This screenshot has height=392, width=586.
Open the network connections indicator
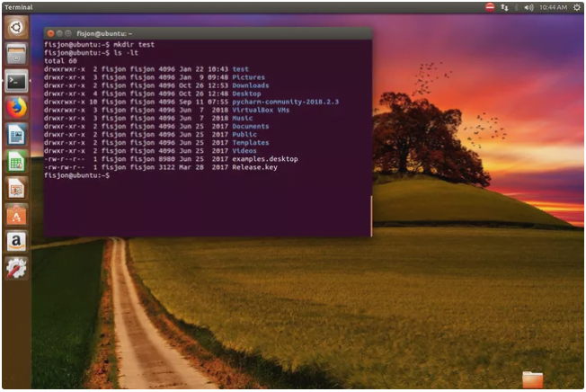point(504,7)
